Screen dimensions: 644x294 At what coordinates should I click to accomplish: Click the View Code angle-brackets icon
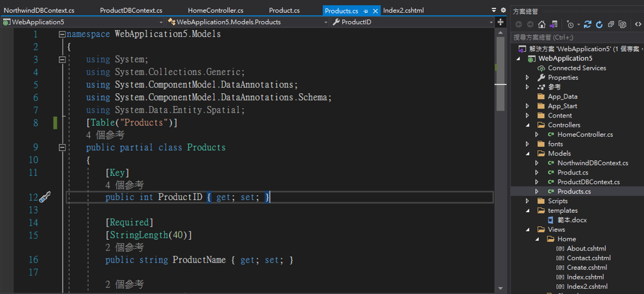(x=638, y=24)
